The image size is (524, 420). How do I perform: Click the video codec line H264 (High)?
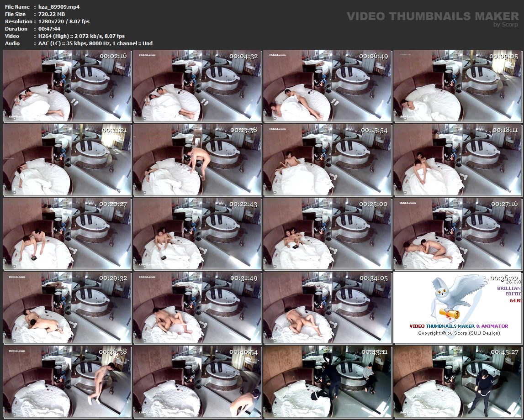click(81, 36)
